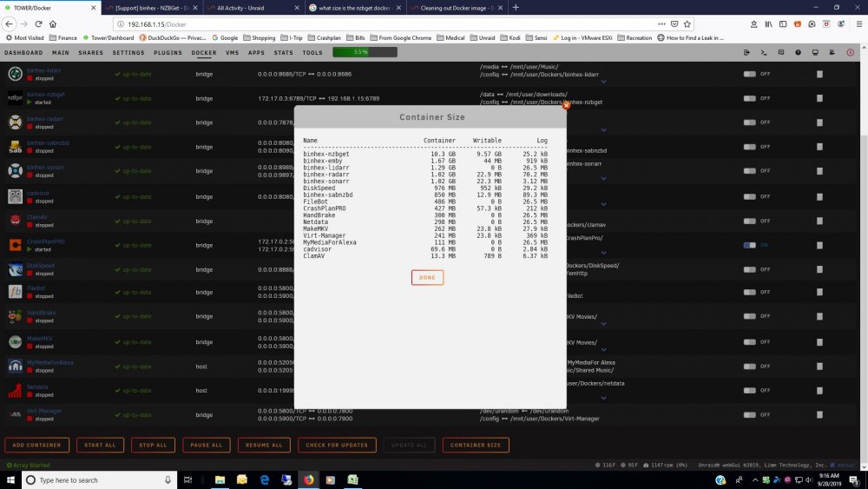Click the Windows taskbar search box
The image size is (868, 489).
click(100, 479)
